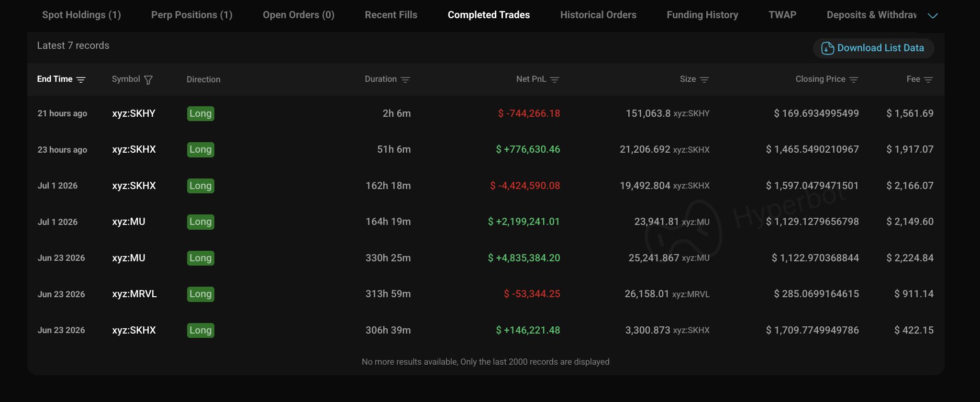Open the Symbol filter funnel icon
Screen dimensions: 980x402
148,80
